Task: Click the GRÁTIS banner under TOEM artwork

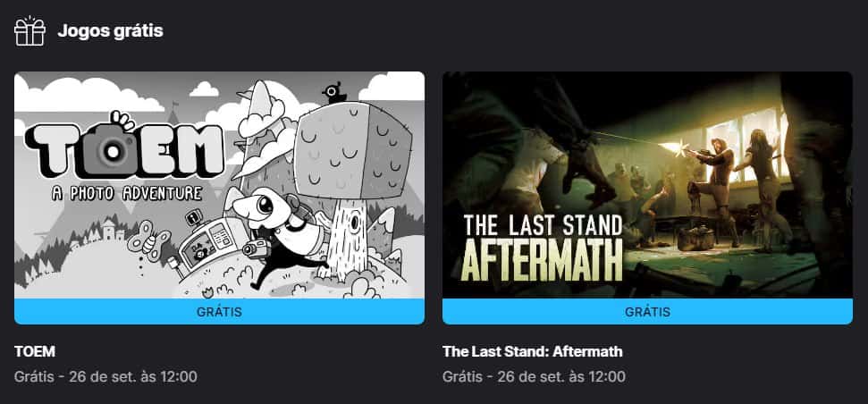Action: point(219,312)
